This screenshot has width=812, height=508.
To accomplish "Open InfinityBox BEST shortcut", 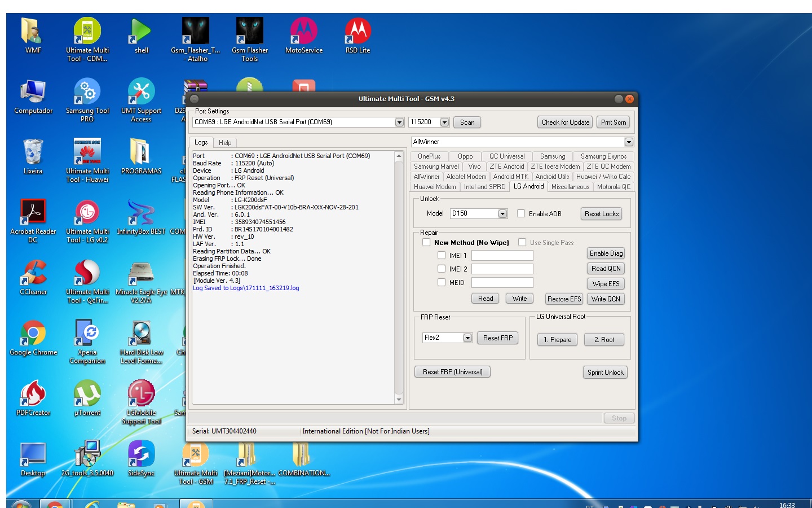I will click(x=141, y=217).
